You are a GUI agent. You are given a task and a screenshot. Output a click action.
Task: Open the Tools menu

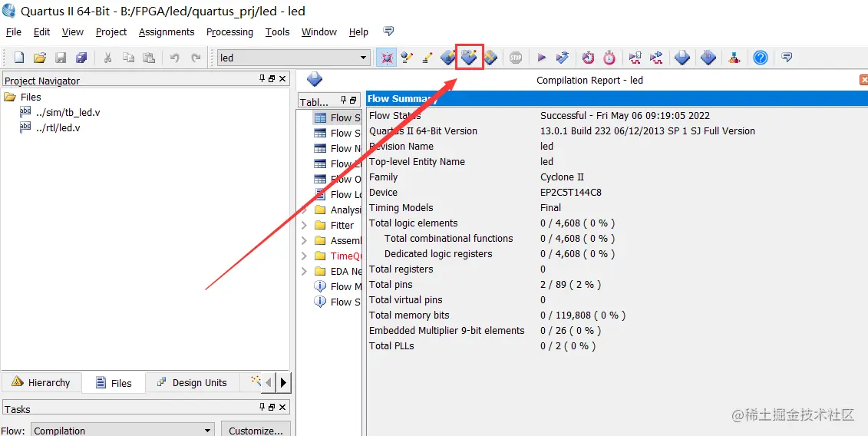coord(277,32)
